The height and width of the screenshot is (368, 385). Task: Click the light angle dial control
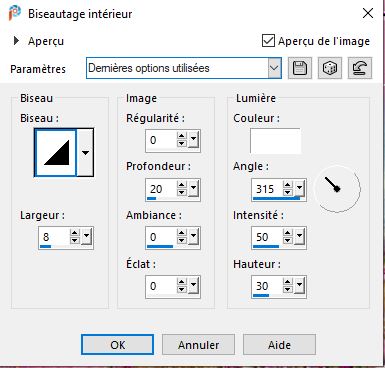[337, 189]
